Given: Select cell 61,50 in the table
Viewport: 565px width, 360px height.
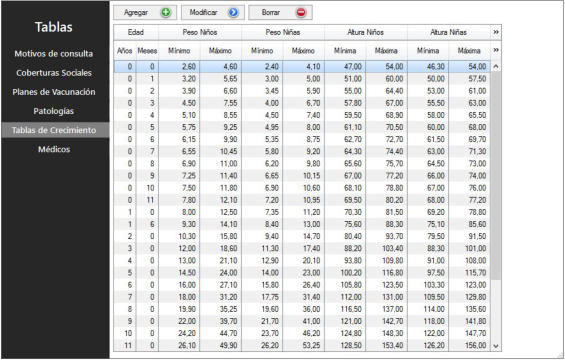Looking at the screenshot, I should pos(428,139).
